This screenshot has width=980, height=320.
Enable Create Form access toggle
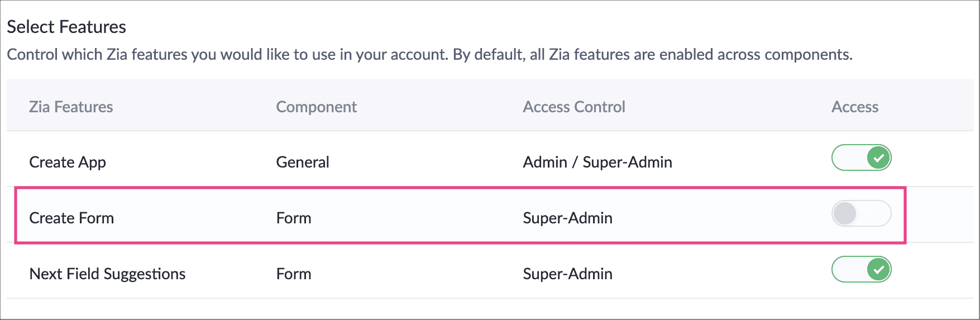tap(861, 214)
